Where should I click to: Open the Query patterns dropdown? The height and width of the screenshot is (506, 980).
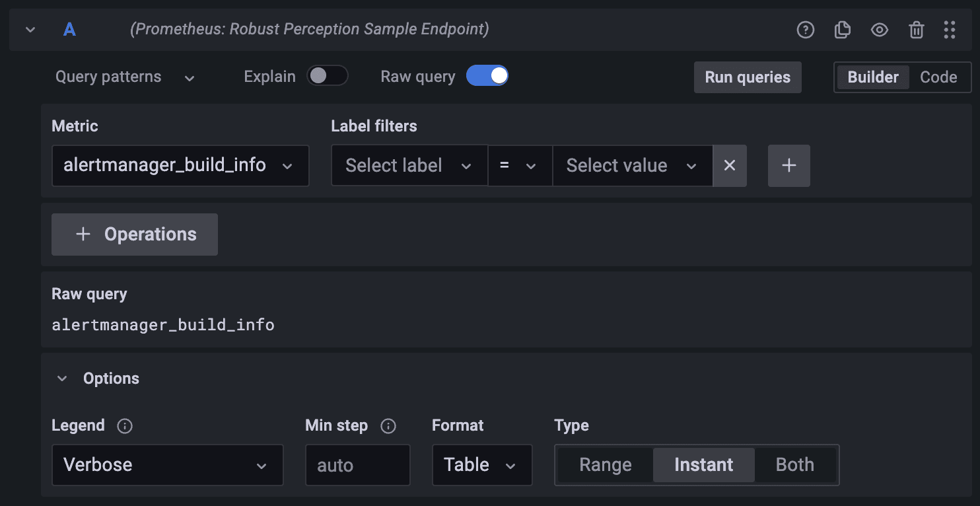[x=124, y=77]
